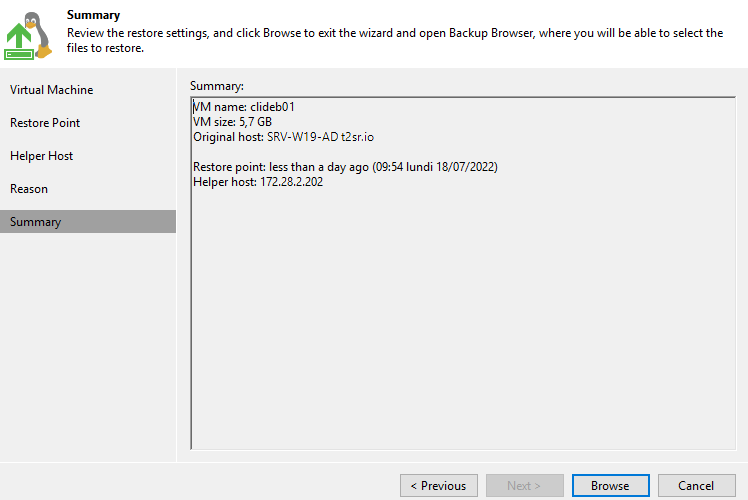Image resolution: width=748 pixels, height=500 pixels.
Task: Click the Previous button
Action: coord(438,485)
